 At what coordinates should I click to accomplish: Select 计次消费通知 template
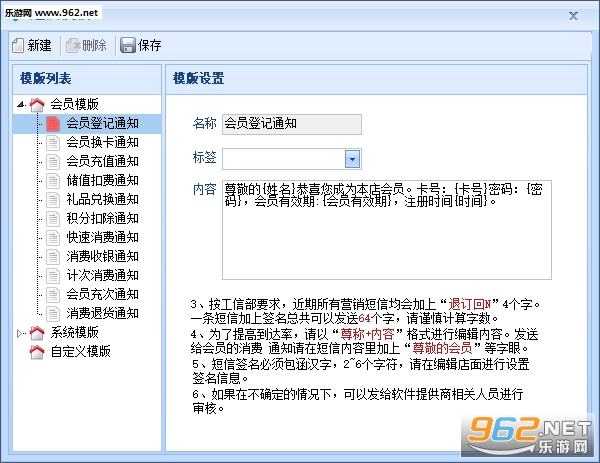(x=103, y=276)
